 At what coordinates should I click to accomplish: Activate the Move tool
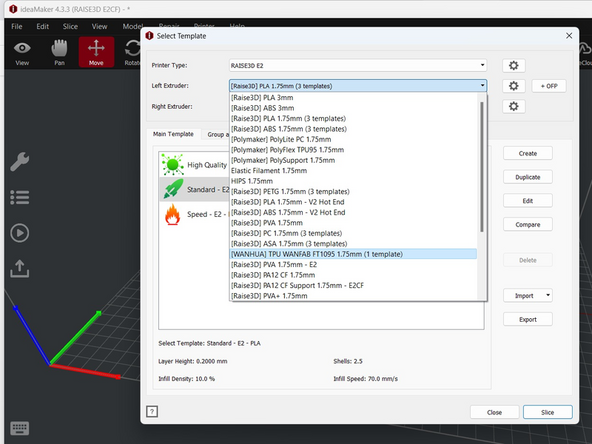[96, 52]
